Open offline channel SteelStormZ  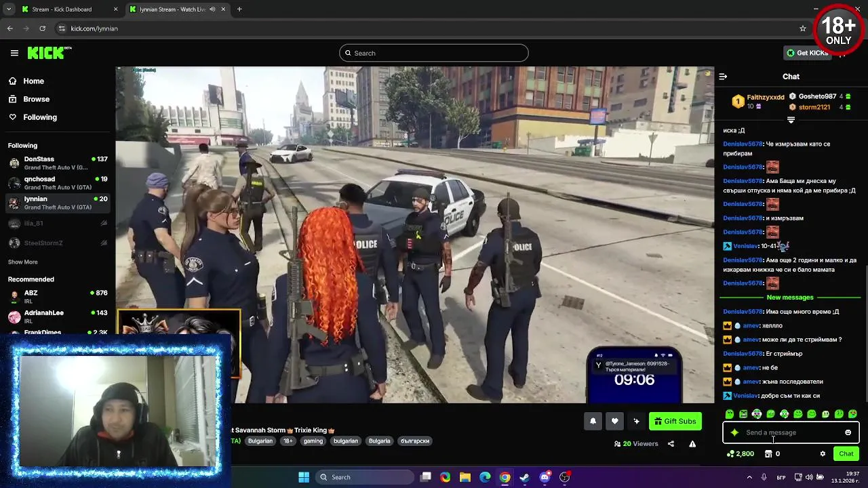click(x=58, y=243)
